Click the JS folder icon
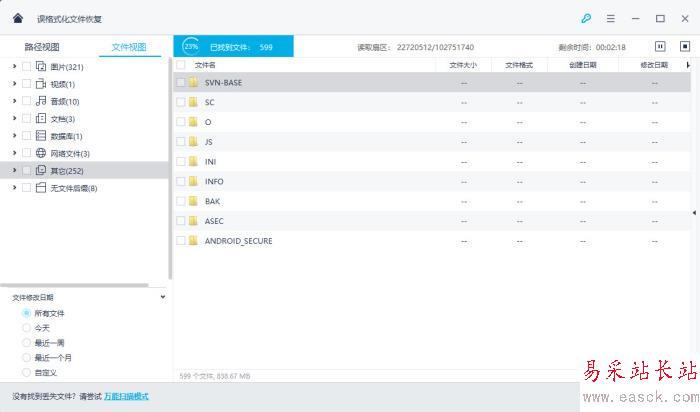The image size is (700, 412). tap(193, 141)
